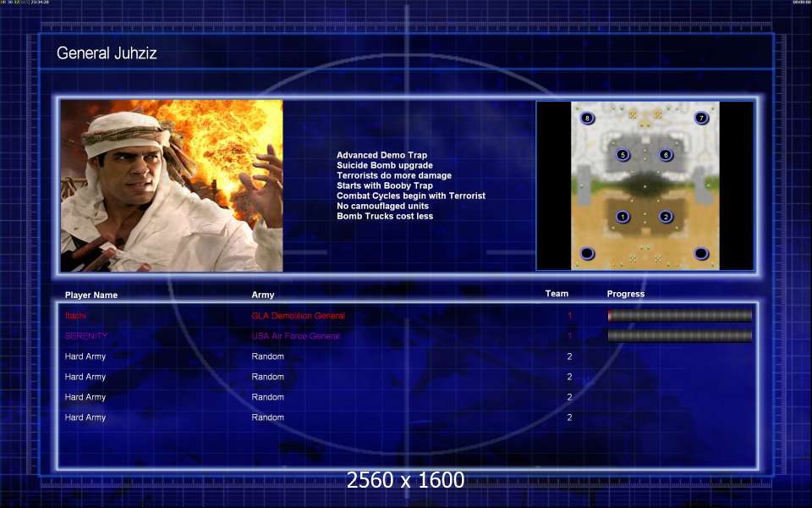
Task: Click SERENITY's loading progress bar
Action: tap(680, 336)
